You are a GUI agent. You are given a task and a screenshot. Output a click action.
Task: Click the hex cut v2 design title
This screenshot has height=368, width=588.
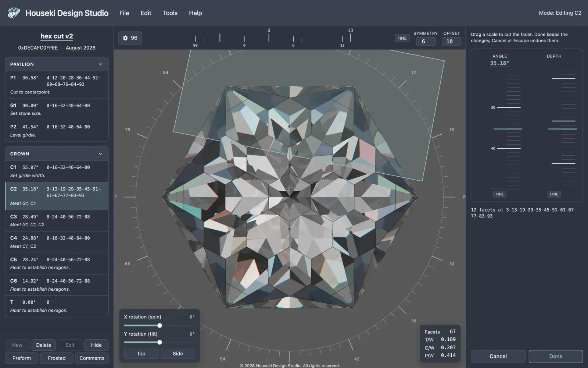tap(57, 36)
